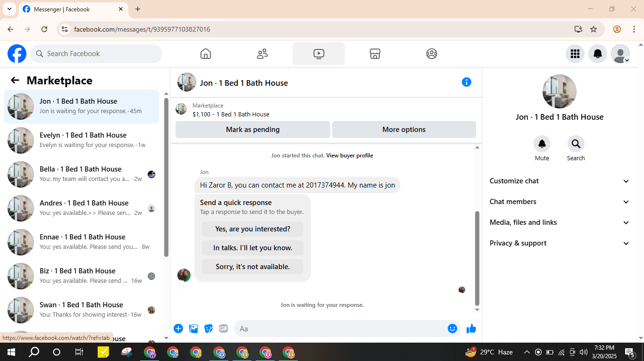Screen dimensions: 644x361
Task: Click the chat header listing thumbnail
Action: (x=187, y=82)
